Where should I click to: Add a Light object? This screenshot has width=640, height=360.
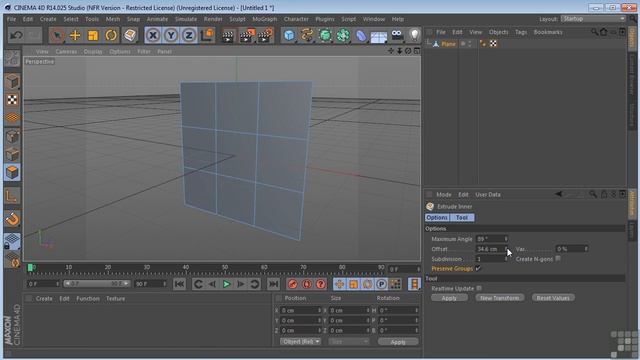[x=415, y=36]
